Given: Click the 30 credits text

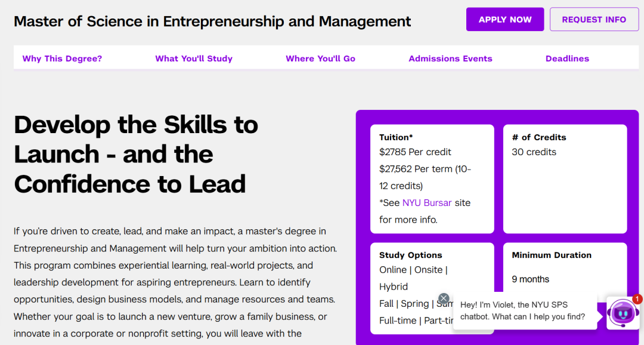Looking at the screenshot, I should pos(534,152).
